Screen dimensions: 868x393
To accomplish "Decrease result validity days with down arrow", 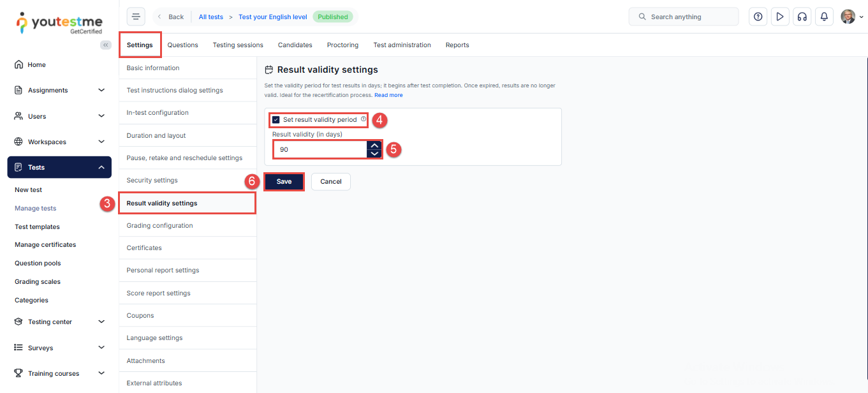I will click(x=375, y=154).
